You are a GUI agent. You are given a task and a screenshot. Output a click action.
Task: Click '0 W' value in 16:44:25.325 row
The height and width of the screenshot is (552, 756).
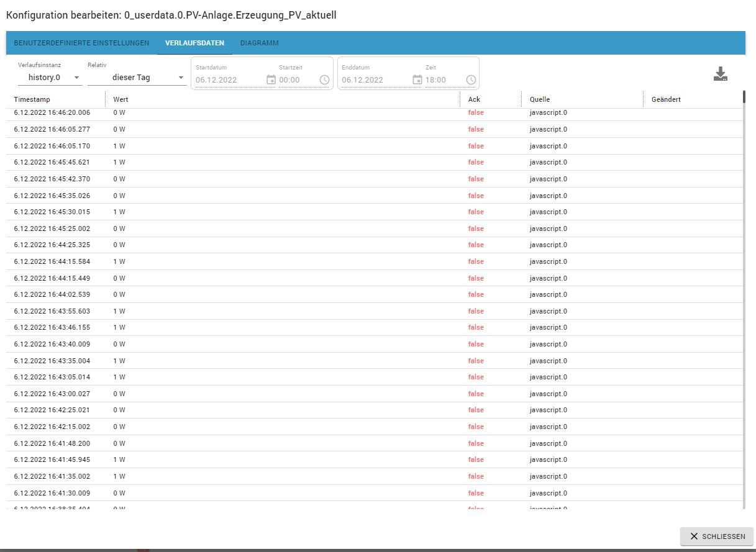coord(119,245)
